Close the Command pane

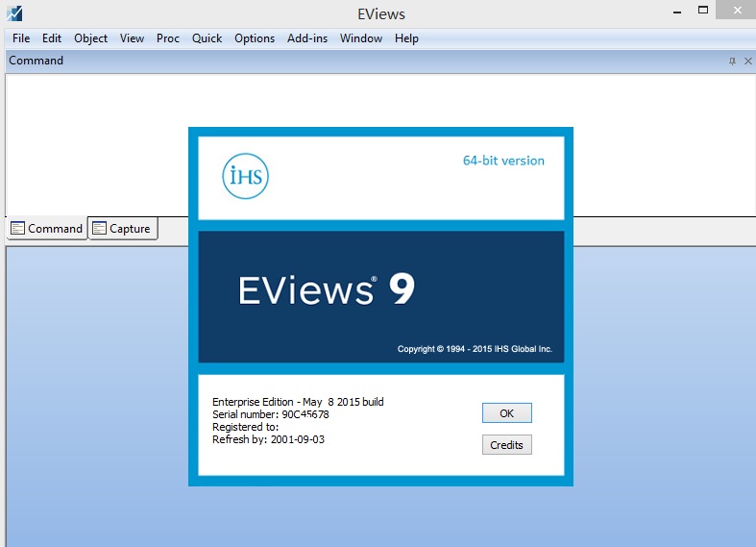click(x=747, y=61)
